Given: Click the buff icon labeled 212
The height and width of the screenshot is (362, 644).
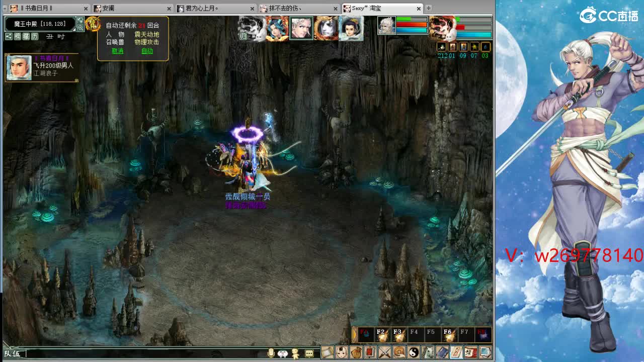Looking at the screenshot, I should (442, 47).
